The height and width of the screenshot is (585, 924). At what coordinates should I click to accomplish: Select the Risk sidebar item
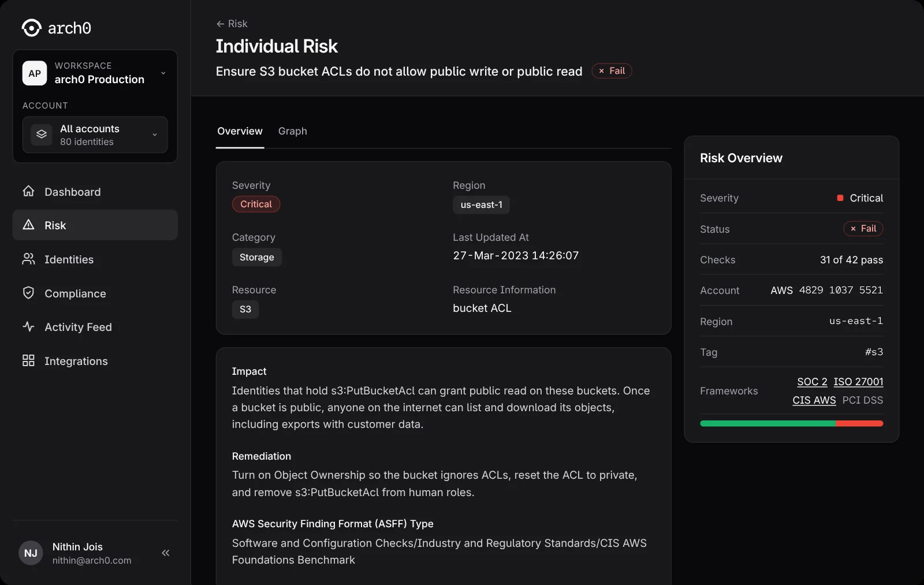tap(95, 225)
